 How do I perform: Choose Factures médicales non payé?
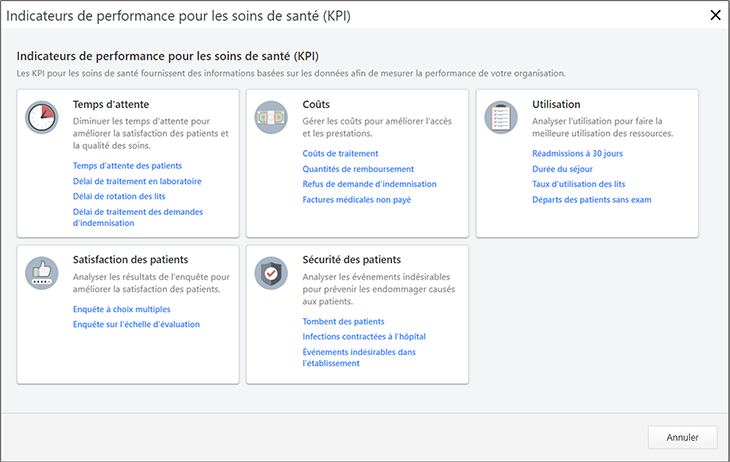point(356,200)
